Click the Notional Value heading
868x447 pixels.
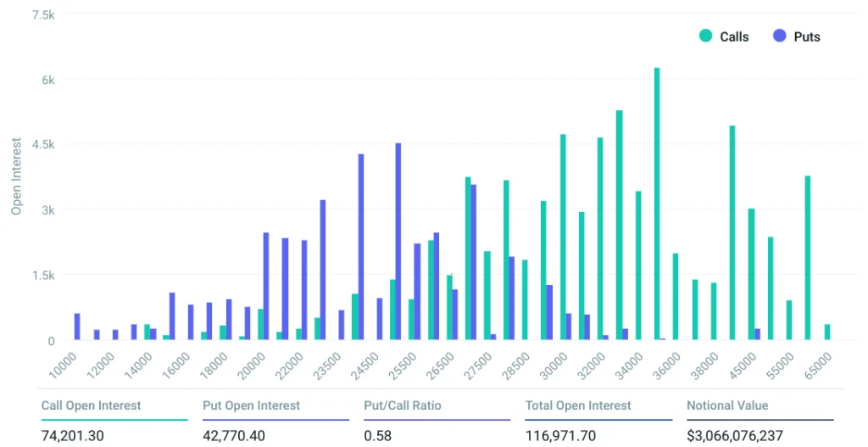click(x=727, y=405)
